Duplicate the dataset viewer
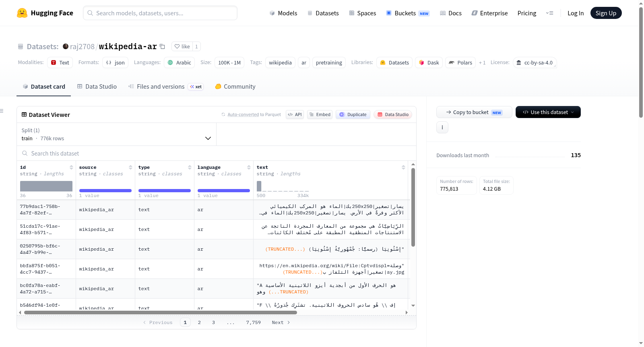 [353, 114]
